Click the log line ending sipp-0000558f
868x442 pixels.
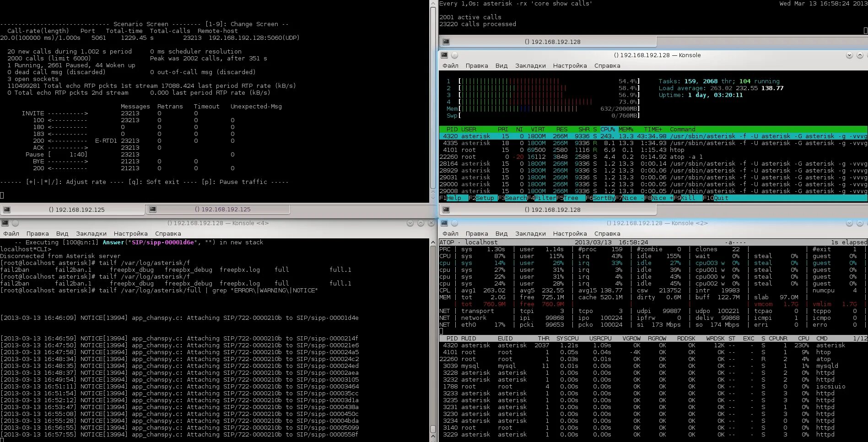[x=179, y=435]
